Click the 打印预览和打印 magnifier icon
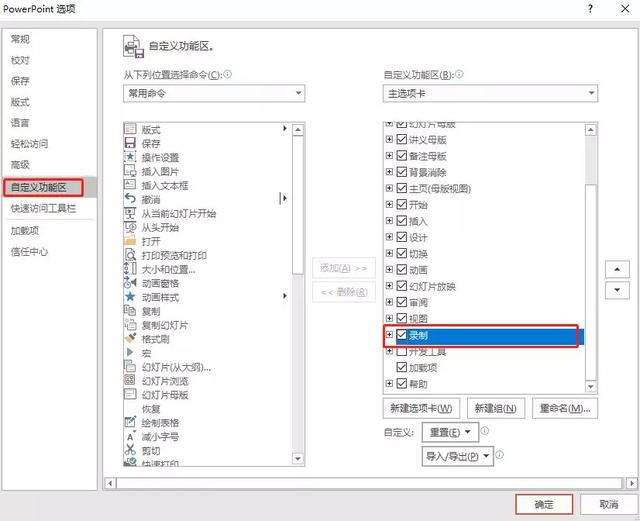 130,255
